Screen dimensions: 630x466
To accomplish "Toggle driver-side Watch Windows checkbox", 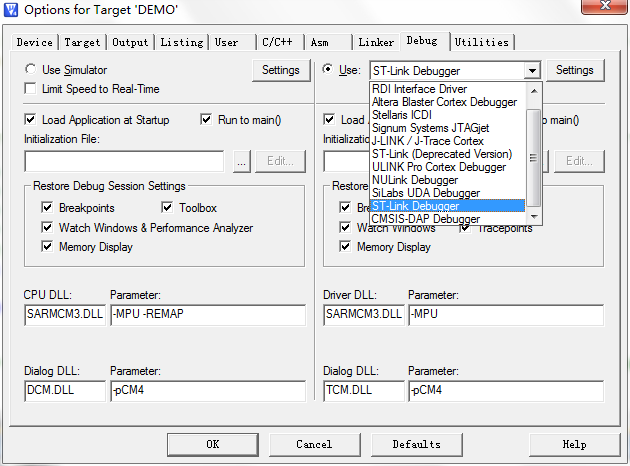I will 345,227.
